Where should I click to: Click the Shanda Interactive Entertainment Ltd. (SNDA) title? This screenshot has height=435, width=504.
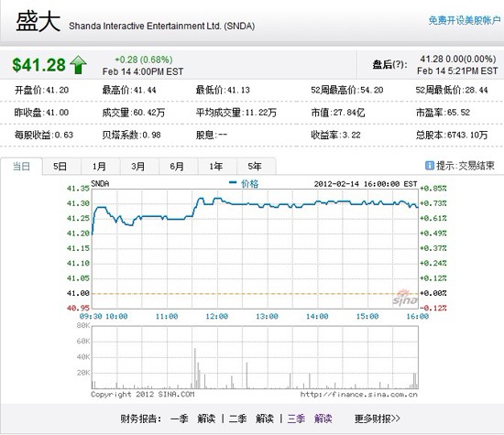tap(162, 26)
